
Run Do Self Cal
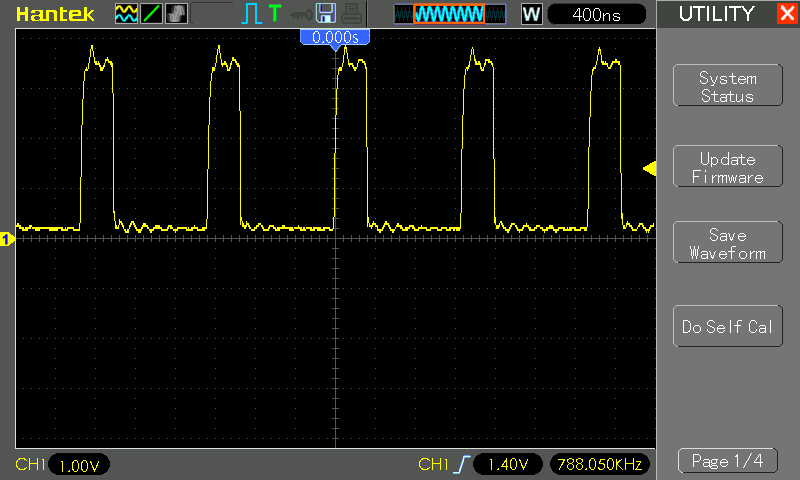[727, 327]
